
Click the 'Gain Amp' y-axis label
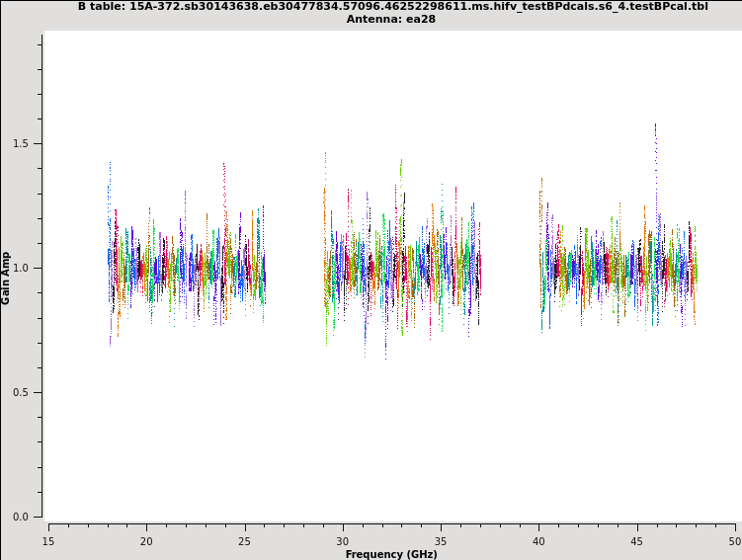(7, 278)
